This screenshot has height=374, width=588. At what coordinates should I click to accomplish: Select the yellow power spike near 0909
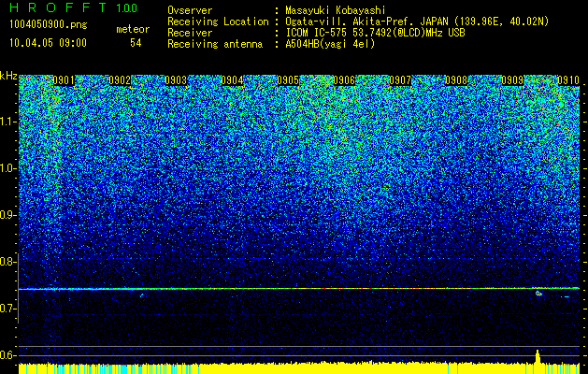tap(538, 357)
